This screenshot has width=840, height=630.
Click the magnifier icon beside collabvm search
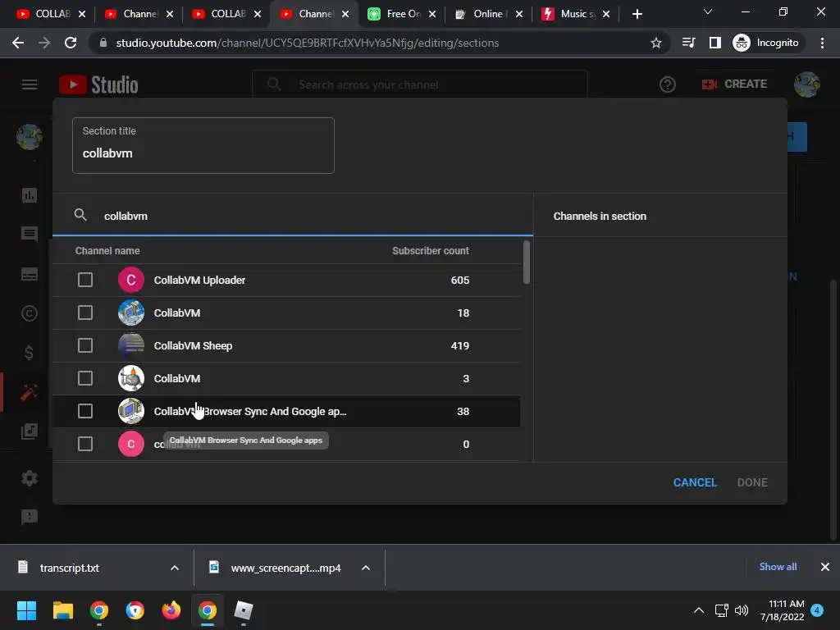(80, 216)
